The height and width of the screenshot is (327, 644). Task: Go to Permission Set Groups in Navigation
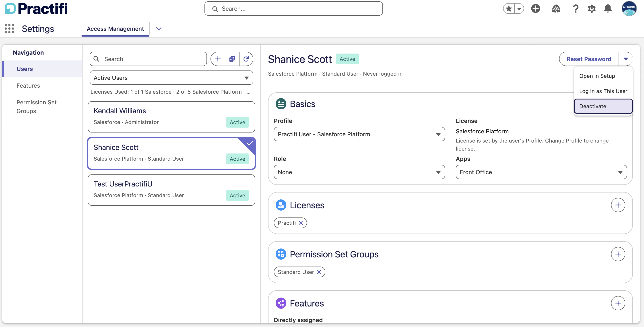click(x=42, y=106)
